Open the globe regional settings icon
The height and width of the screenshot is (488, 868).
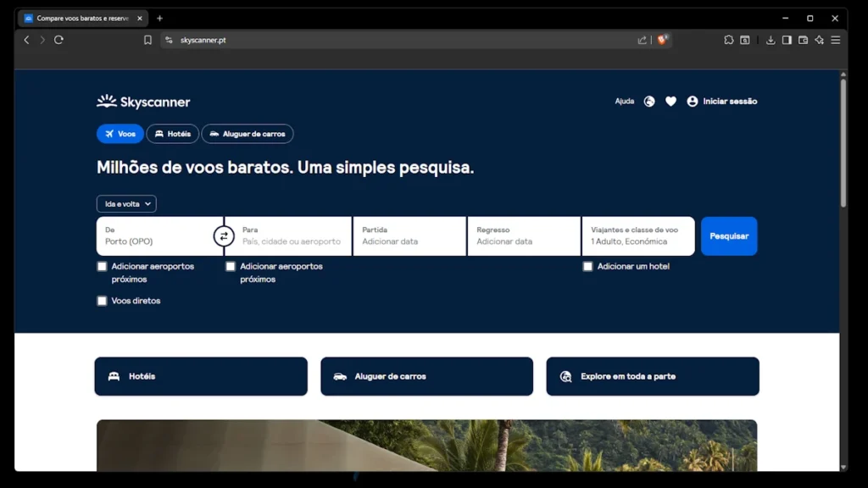click(649, 102)
